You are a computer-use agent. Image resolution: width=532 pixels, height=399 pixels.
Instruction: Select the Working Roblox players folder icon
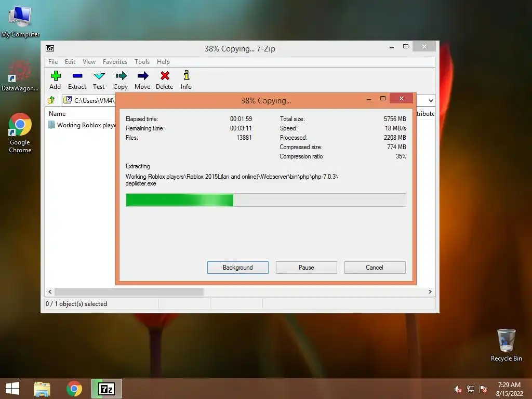point(51,125)
